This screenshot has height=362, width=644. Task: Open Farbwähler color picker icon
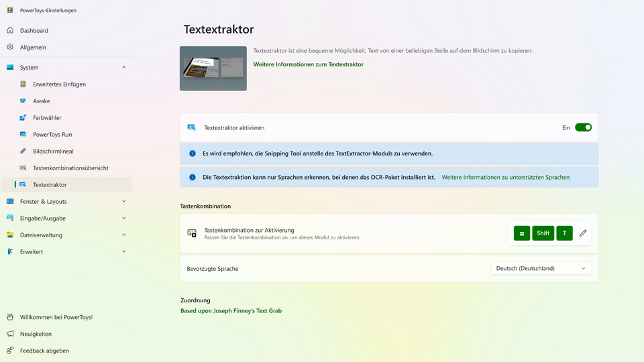point(23,118)
